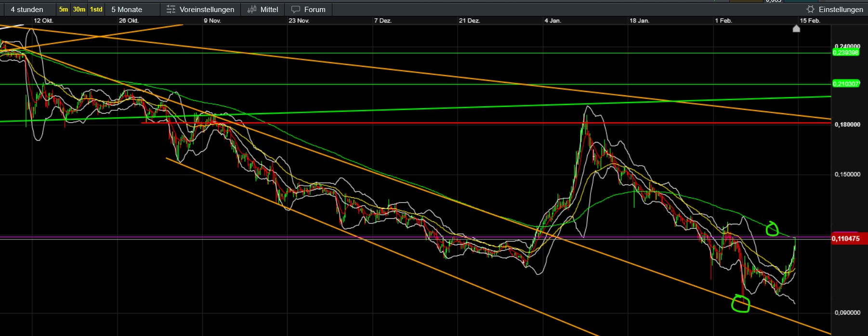
Task: Click the candlestick icon beside Mittel
Action: point(251,9)
